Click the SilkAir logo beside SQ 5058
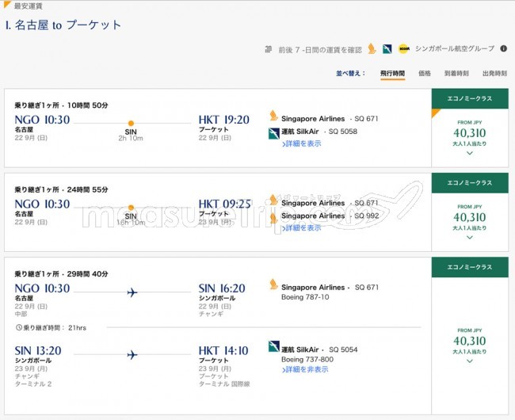The image size is (515, 420). tap(273, 133)
